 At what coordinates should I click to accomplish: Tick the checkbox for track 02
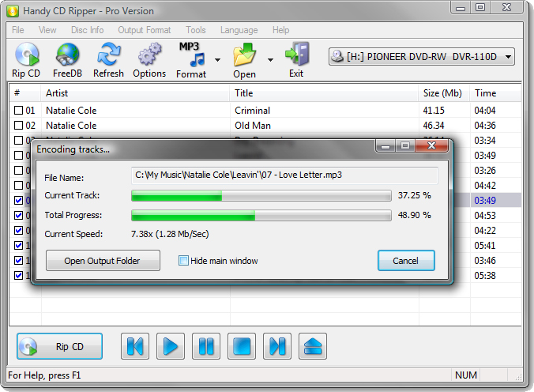coord(19,126)
